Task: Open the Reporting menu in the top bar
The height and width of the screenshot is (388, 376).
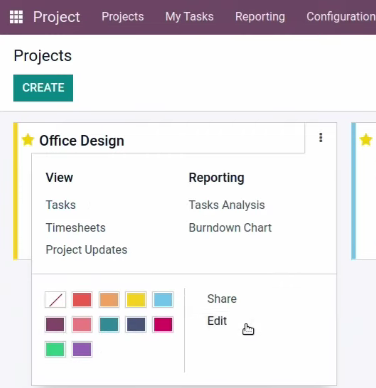Action: [260, 17]
